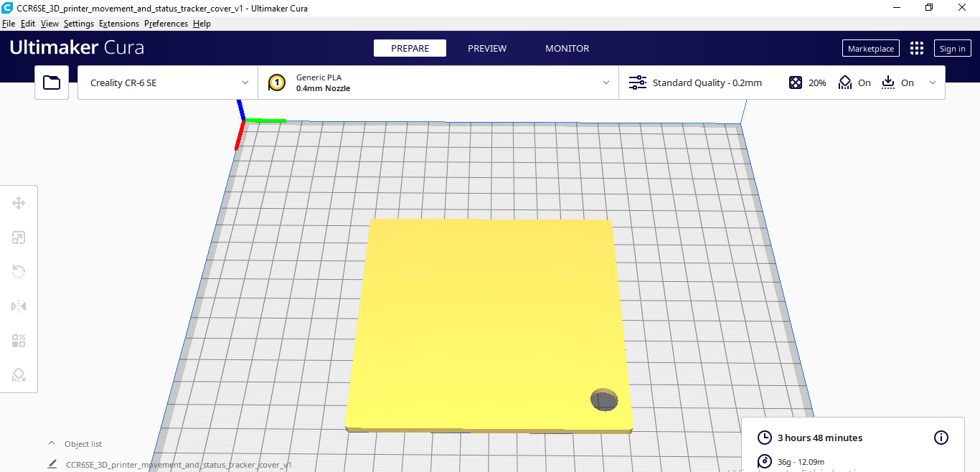
Task: Open Per Model Settings tool
Action: [x=19, y=341]
